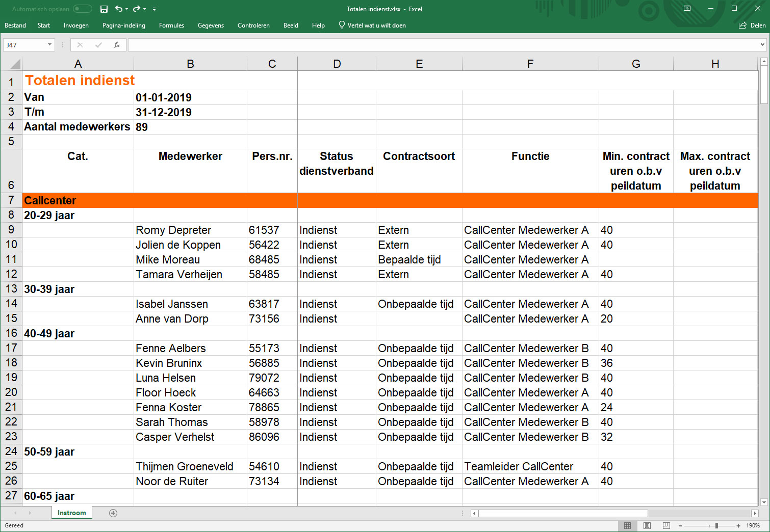
Task: Select the cell with date 31-12-2019
Action: pos(190,112)
